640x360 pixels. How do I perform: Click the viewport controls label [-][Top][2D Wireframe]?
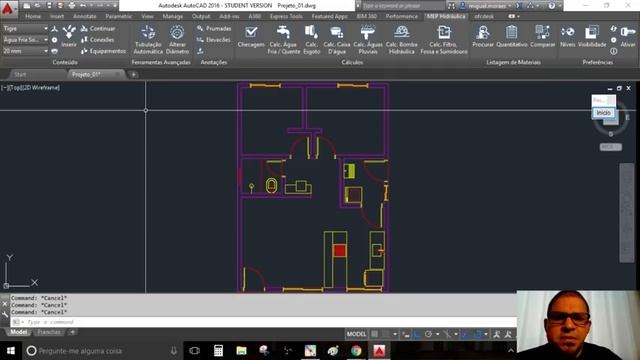click(x=31, y=87)
